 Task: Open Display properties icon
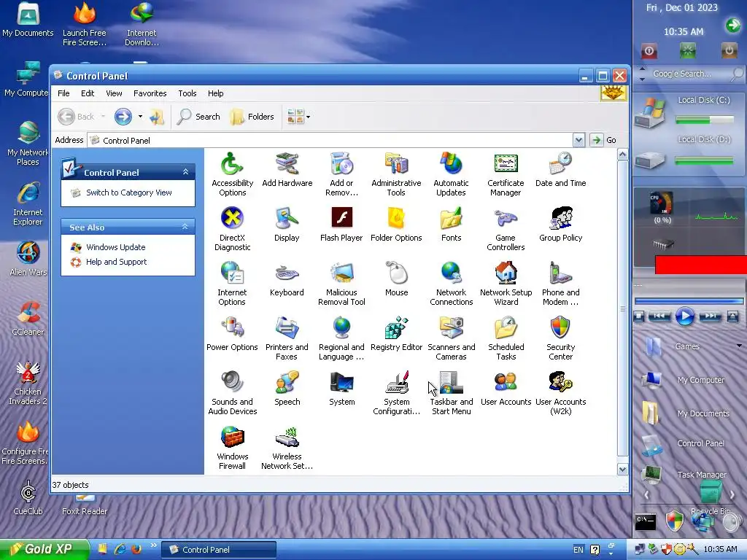coord(287,225)
